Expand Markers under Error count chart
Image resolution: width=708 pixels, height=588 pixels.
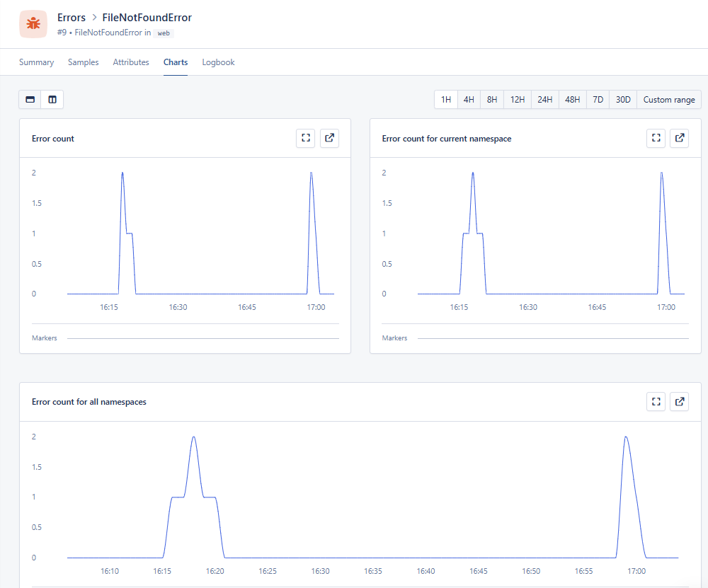44,338
